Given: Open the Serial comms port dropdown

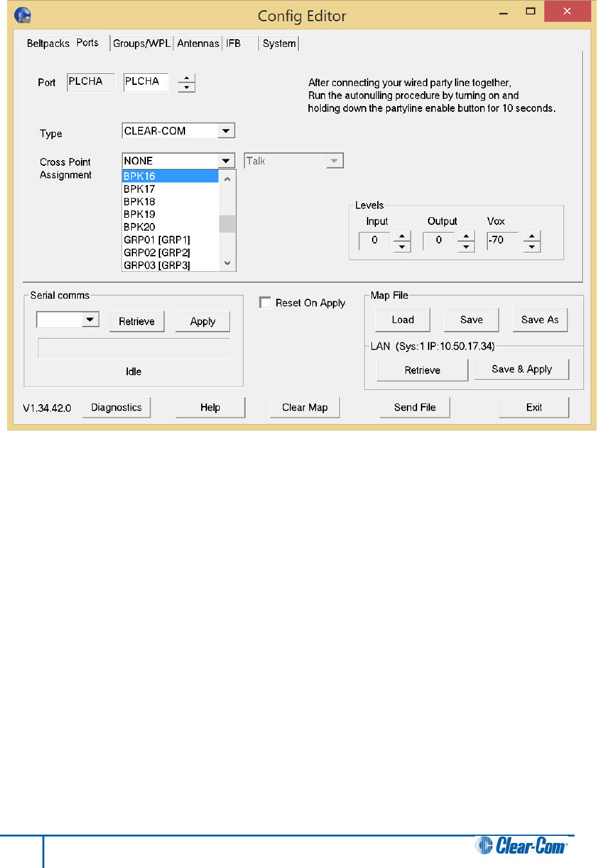Looking at the screenshot, I should [91, 319].
